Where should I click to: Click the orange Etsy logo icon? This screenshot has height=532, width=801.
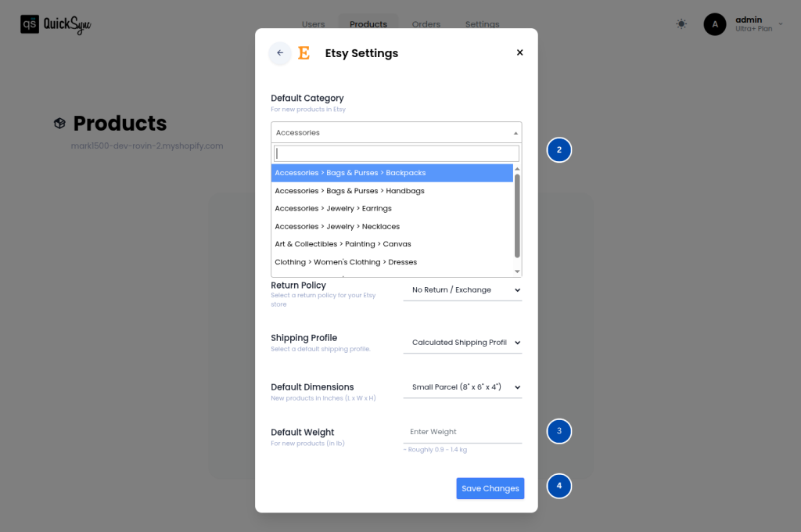click(304, 53)
